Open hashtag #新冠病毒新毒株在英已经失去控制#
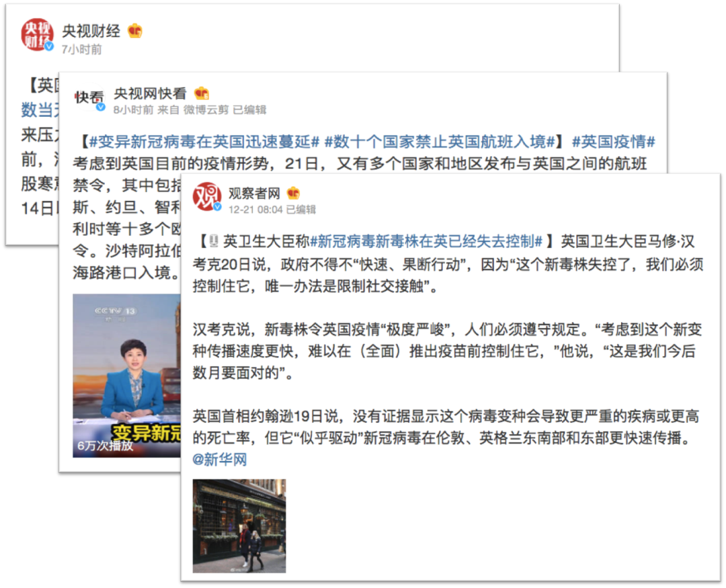The width and height of the screenshot is (726, 588). tap(426, 241)
